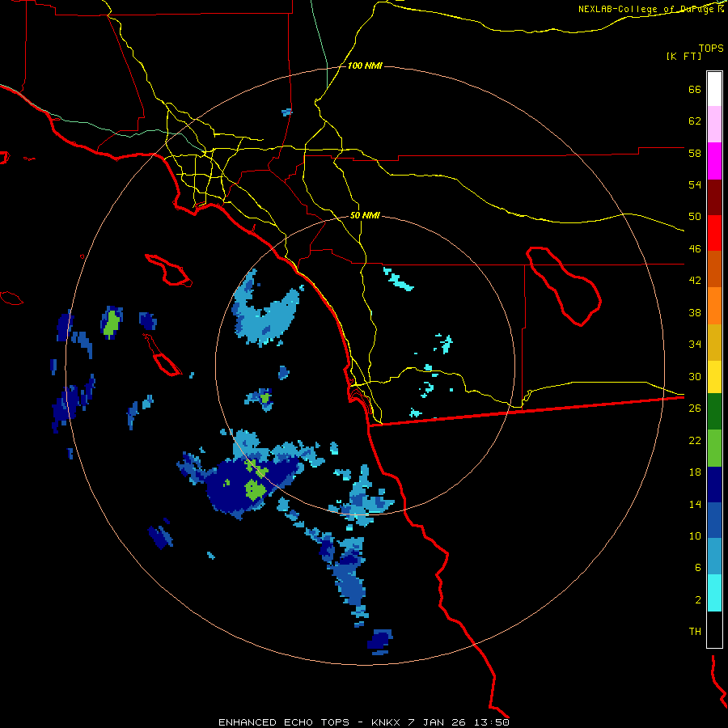Click the Santa Catalina Island outline
Viewport: 728px width, 728px height.
pos(168,269)
